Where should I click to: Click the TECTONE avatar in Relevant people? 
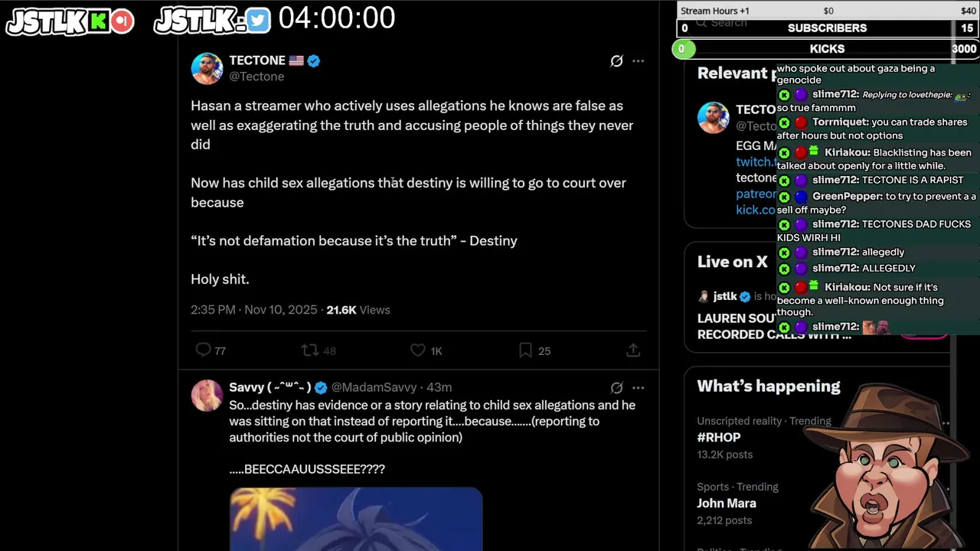713,117
